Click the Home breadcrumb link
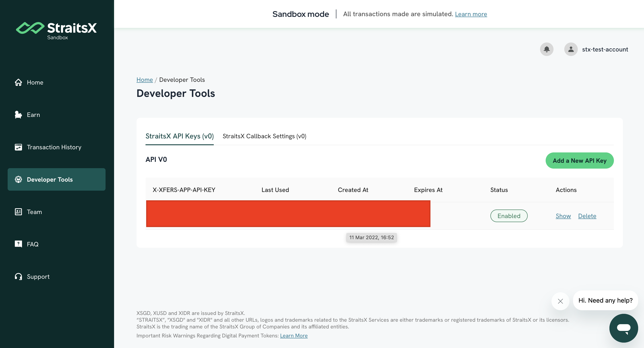Image resolution: width=644 pixels, height=348 pixels. coord(145,80)
